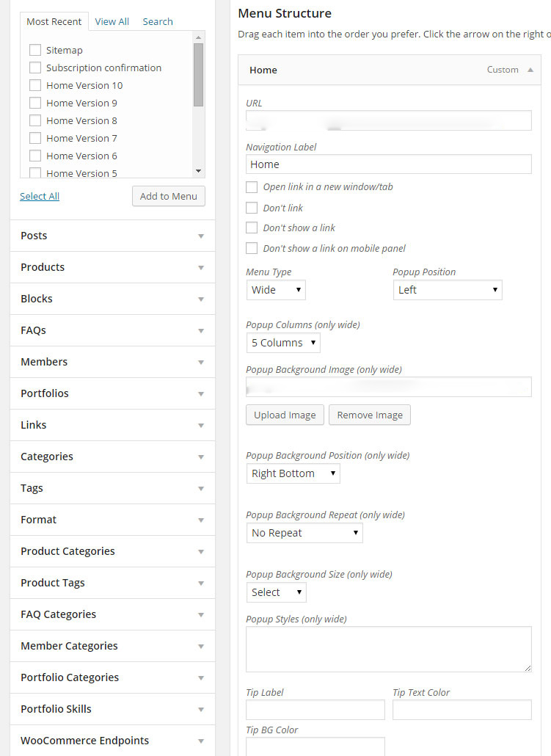Image resolution: width=551 pixels, height=756 pixels.
Task: Click the Select All link
Action: click(40, 196)
